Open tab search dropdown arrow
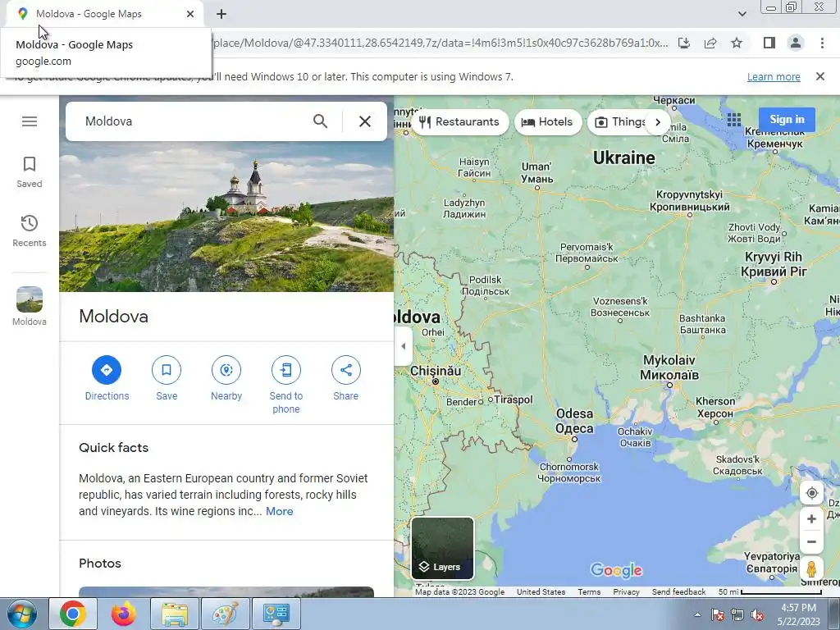The image size is (840, 630). [742, 14]
